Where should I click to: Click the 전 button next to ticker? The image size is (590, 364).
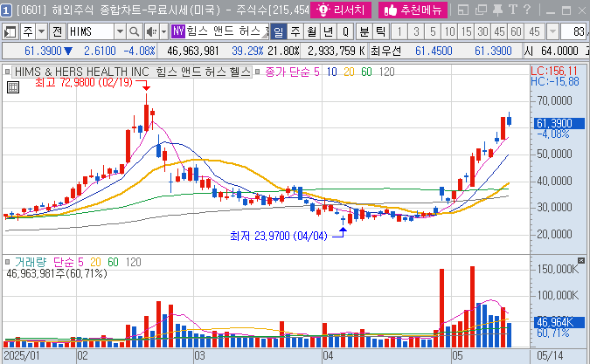58,32
